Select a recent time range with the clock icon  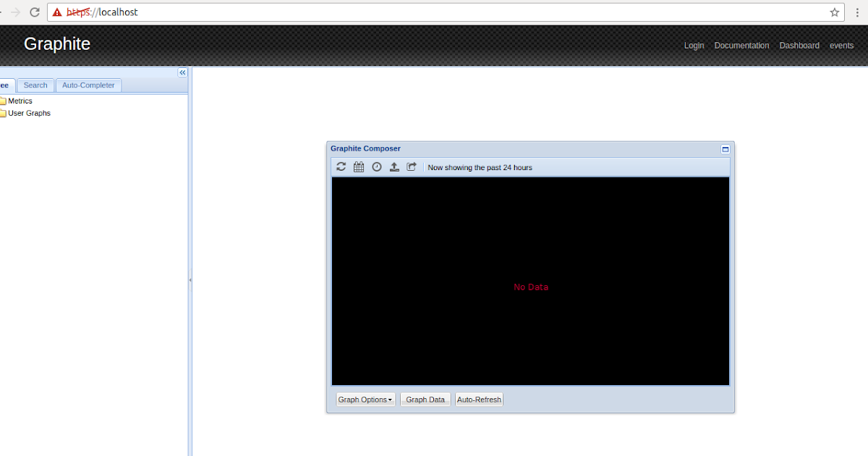(377, 166)
